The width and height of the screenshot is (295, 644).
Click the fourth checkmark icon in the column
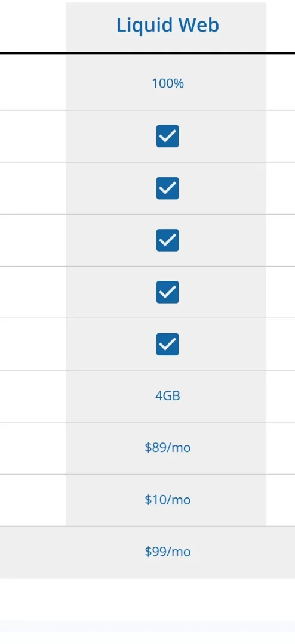[167, 292]
